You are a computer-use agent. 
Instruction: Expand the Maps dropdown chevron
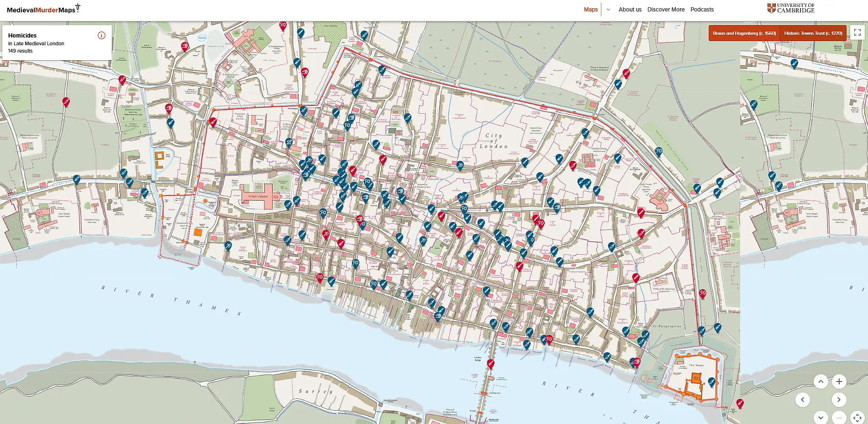click(608, 10)
